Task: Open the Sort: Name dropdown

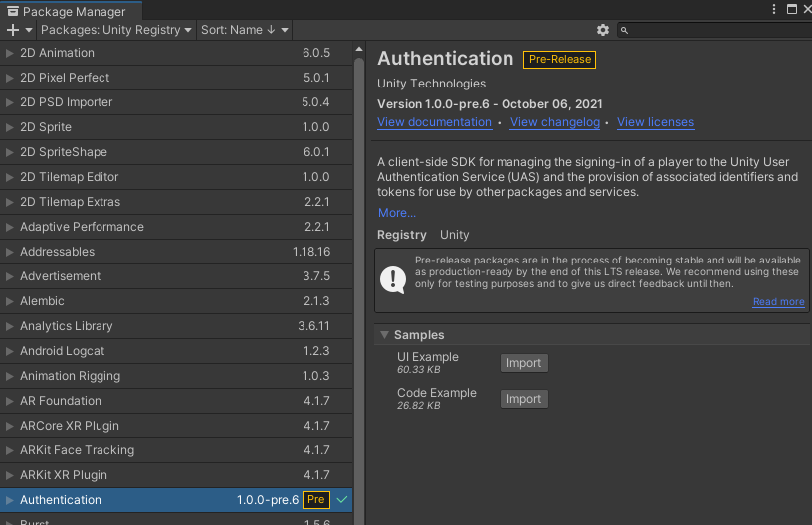Action: tap(245, 30)
